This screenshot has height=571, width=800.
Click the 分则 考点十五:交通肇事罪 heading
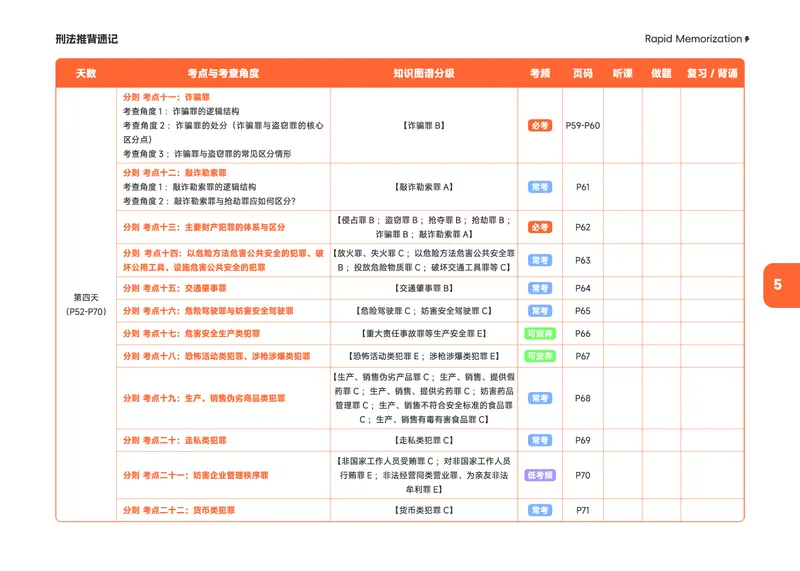[174, 288]
